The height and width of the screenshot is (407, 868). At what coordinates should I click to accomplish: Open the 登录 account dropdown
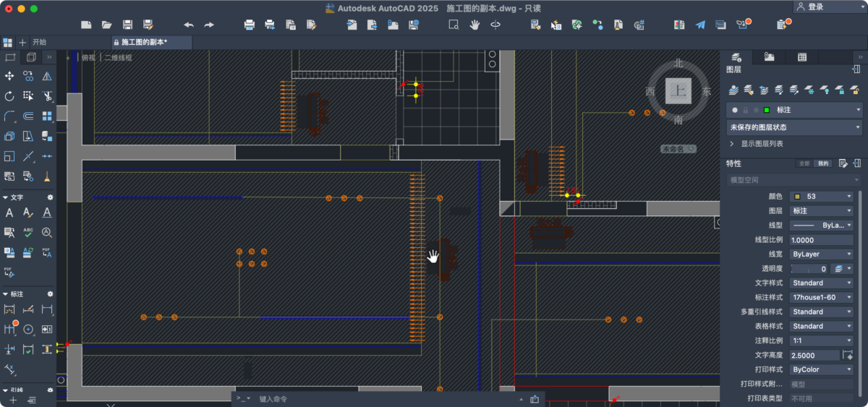point(830,7)
